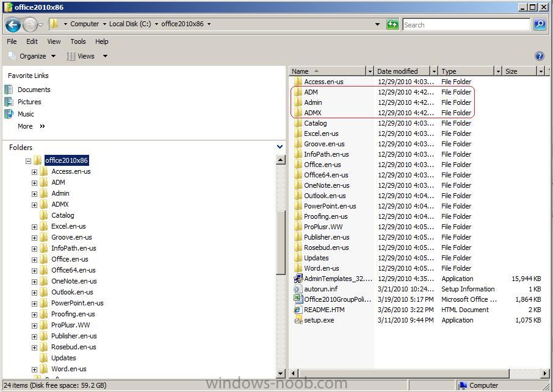The image size is (553, 392).
Task: Select Groove.en-us in the folder tree
Action: coord(71,237)
